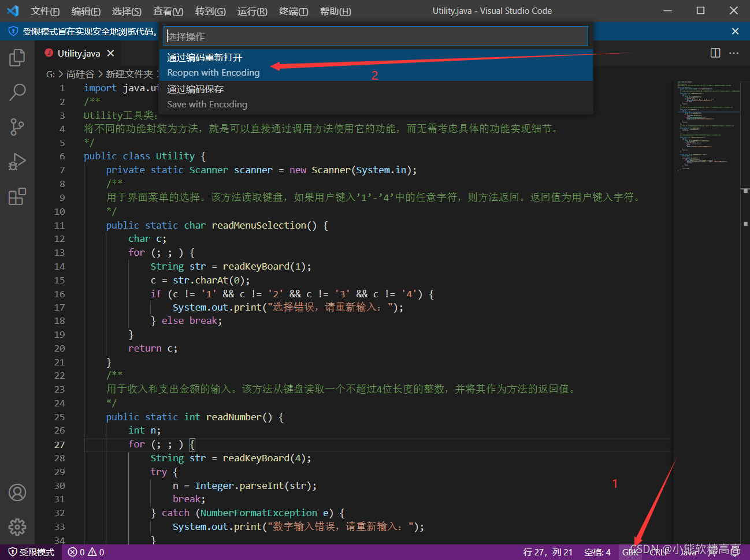Click 'Integer.parseInt(str)' on line 30
Screen dimensions: 750x560
254,486
